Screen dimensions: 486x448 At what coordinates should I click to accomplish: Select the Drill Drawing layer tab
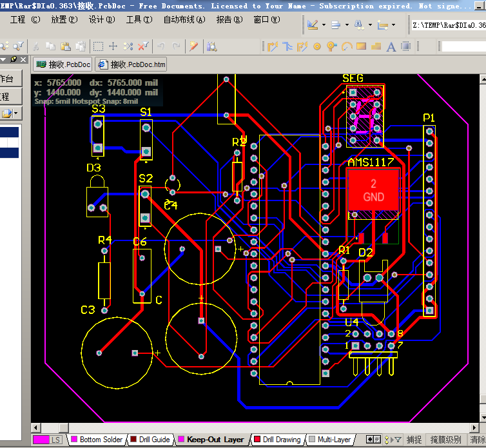(x=278, y=440)
